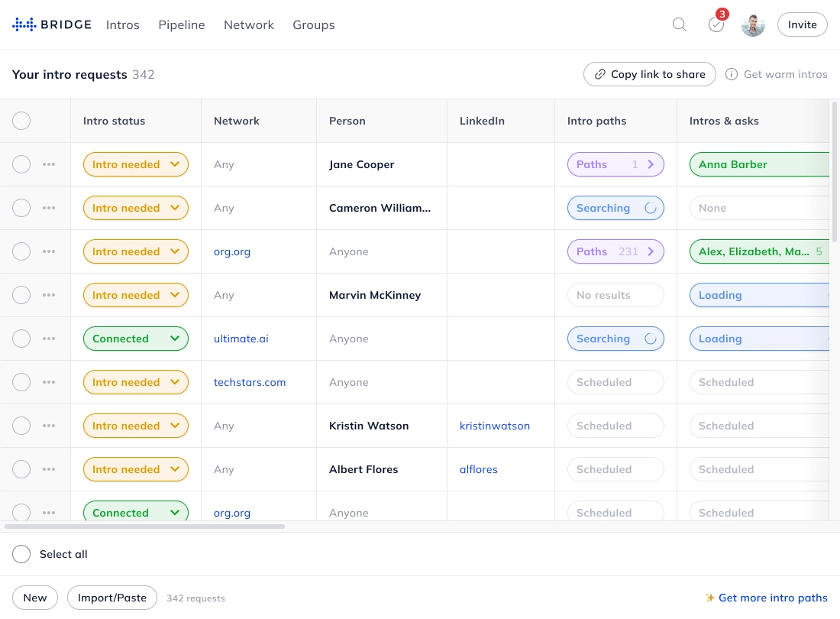
Task: Open the kristinwatson LinkedIn link
Action: 494,426
